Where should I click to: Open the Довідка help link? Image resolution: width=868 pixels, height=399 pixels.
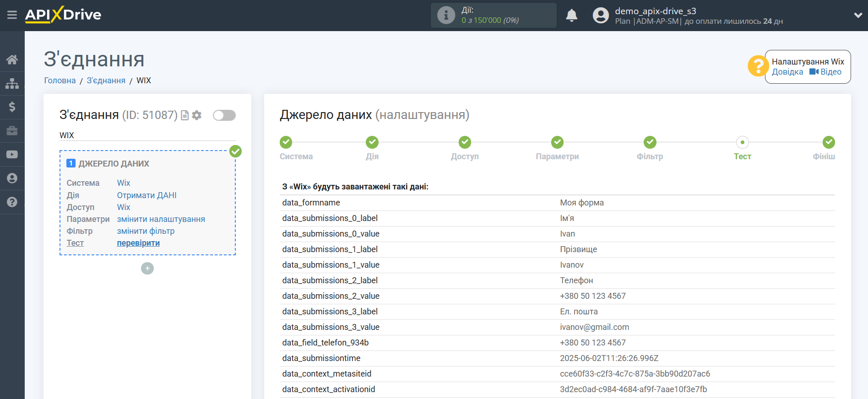(x=787, y=72)
